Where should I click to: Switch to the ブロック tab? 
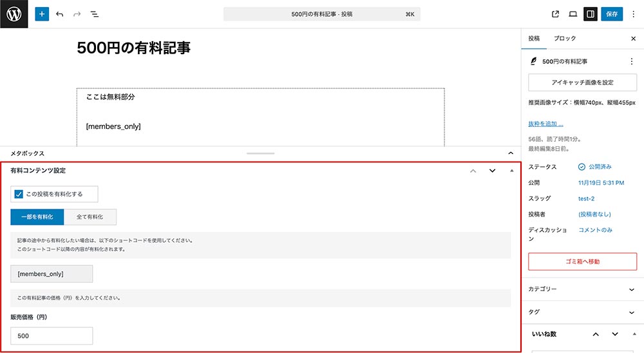tap(565, 39)
